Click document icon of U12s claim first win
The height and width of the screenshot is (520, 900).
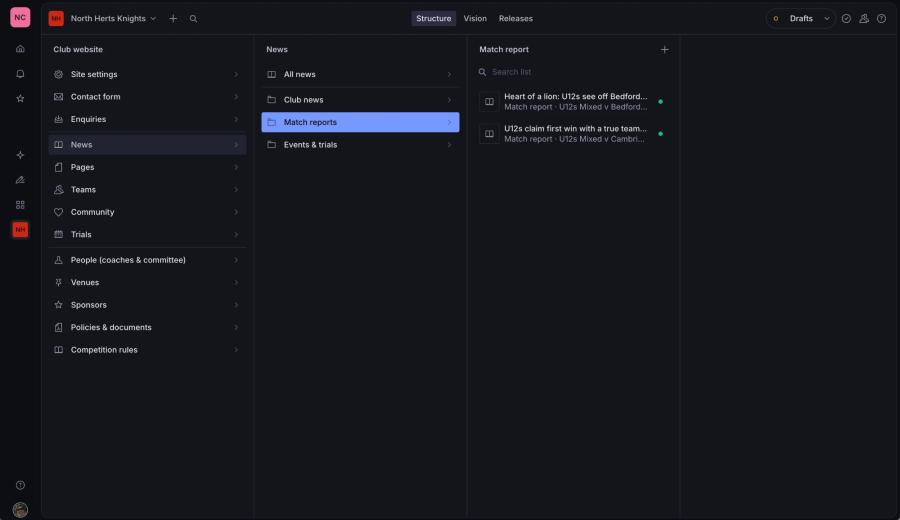pyautogui.click(x=489, y=134)
